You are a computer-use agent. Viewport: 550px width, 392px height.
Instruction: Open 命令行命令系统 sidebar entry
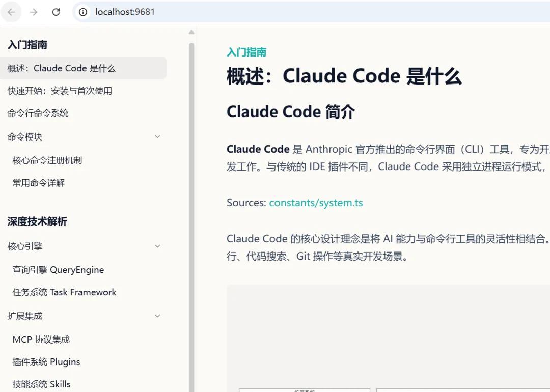tap(38, 113)
